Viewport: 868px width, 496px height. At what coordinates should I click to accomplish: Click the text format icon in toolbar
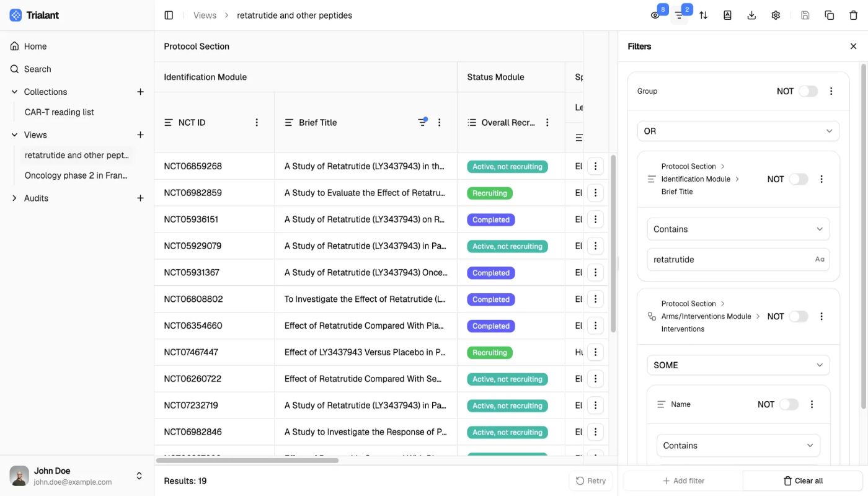(727, 15)
